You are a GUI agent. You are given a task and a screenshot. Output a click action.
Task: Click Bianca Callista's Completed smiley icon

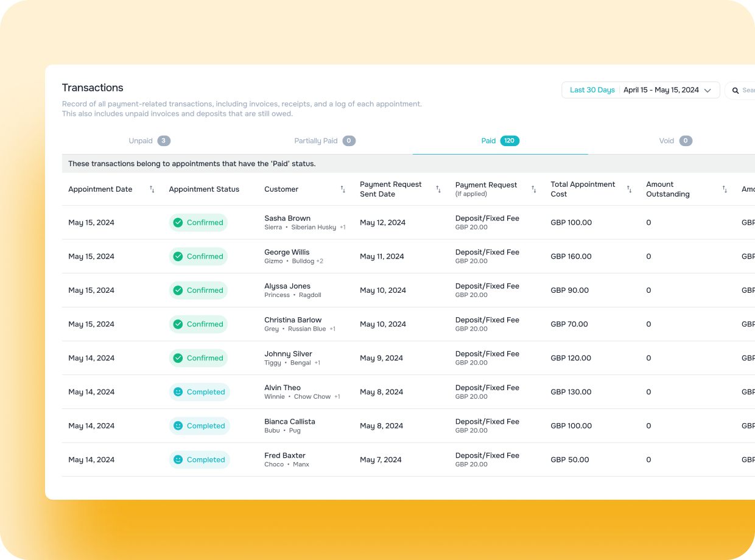178,426
